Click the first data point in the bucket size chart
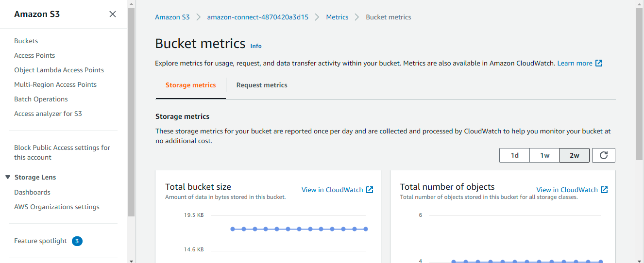 click(x=233, y=229)
